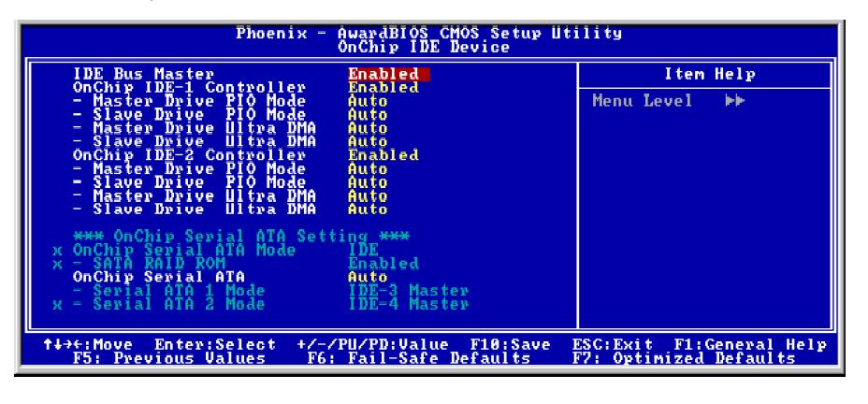Click the F6: Fail-Safe Defaults hint
Image resolution: width=868 pixels, height=404 pixels.
click(x=418, y=358)
